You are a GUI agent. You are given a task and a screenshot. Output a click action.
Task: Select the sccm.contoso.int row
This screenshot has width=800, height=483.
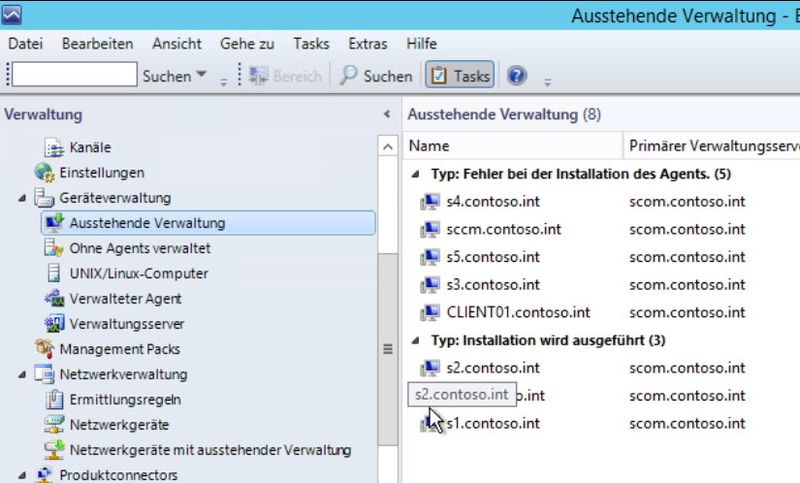coord(602,230)
